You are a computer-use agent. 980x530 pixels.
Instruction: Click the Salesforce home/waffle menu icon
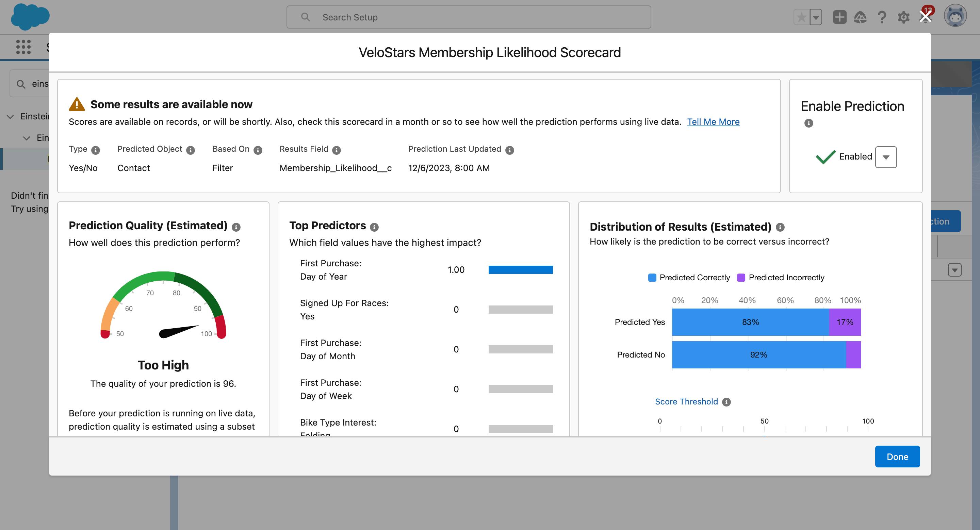[x=22, y=46]
